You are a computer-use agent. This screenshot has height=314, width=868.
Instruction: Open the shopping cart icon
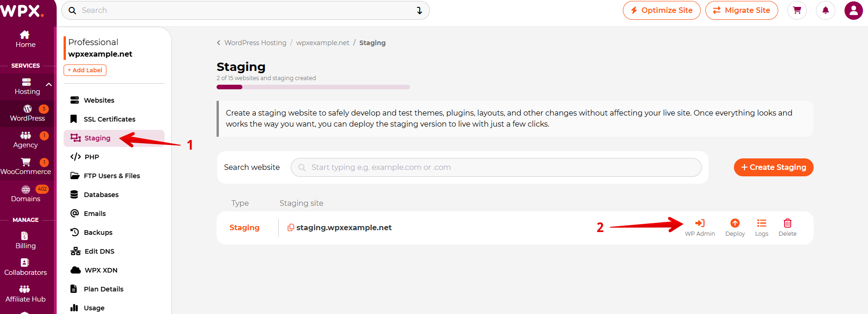tap(797, 10)
